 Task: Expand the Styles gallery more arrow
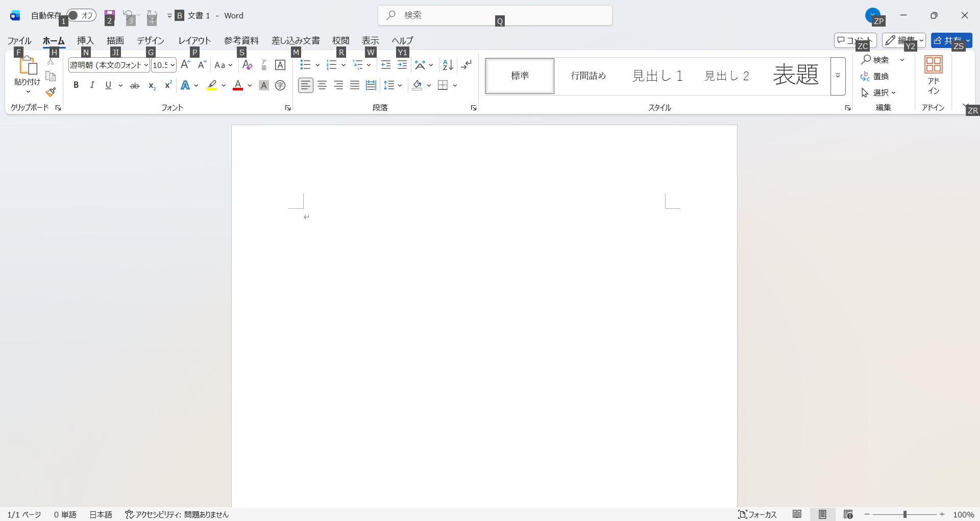click(x=838, y=76)
